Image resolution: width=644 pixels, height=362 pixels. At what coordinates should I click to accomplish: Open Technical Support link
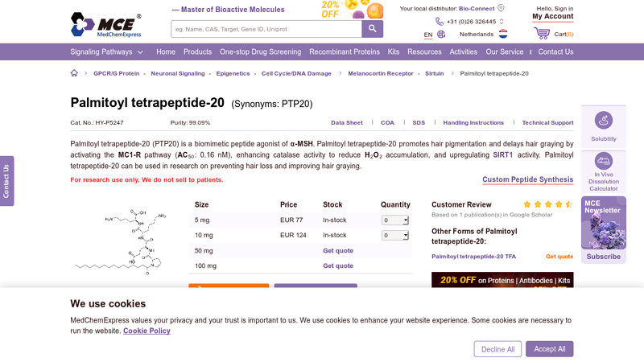pos(547,123)
